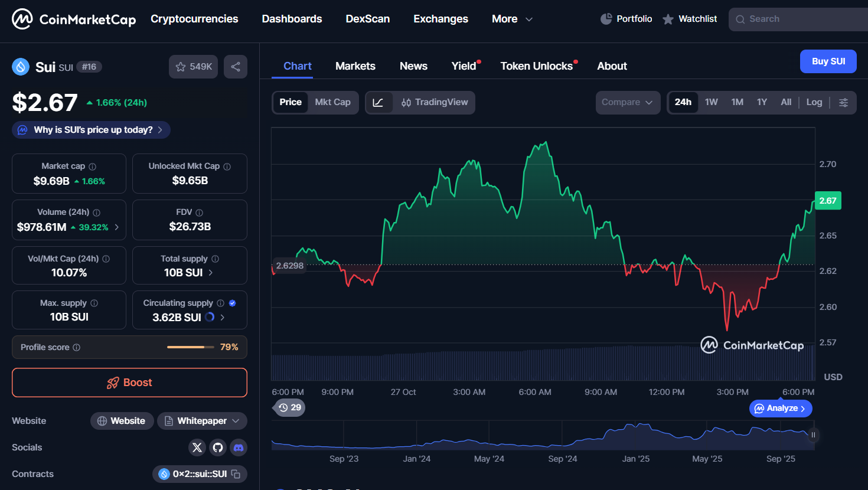Open 'Why is SUI's price up today?'
This screenshot has height=490, width=868.
(x=92, y=130)
